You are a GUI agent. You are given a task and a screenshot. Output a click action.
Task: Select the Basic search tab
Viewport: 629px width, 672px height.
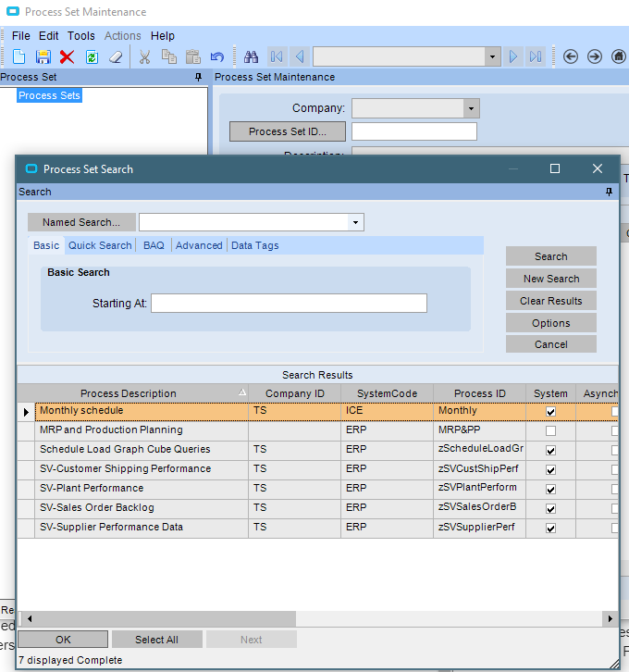pos(46,245)
